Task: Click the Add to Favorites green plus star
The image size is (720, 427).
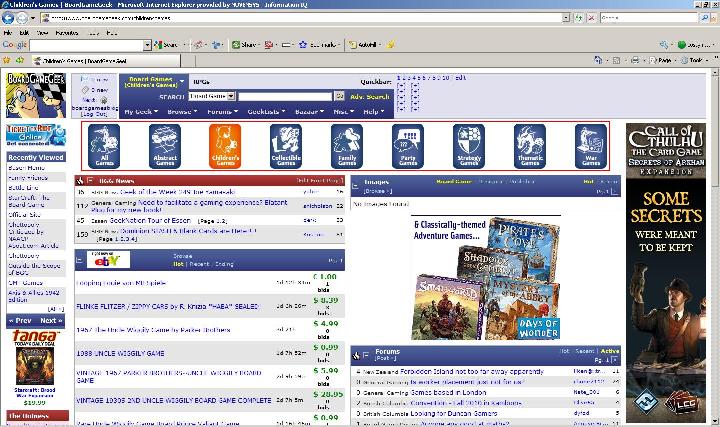Action: click(x=20, y=60)
